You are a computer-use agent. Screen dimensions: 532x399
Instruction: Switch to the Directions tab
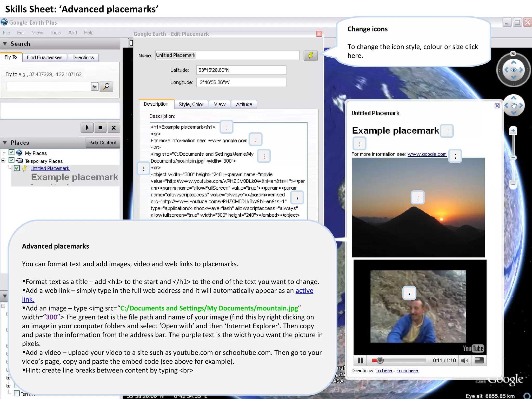point(83,57)
